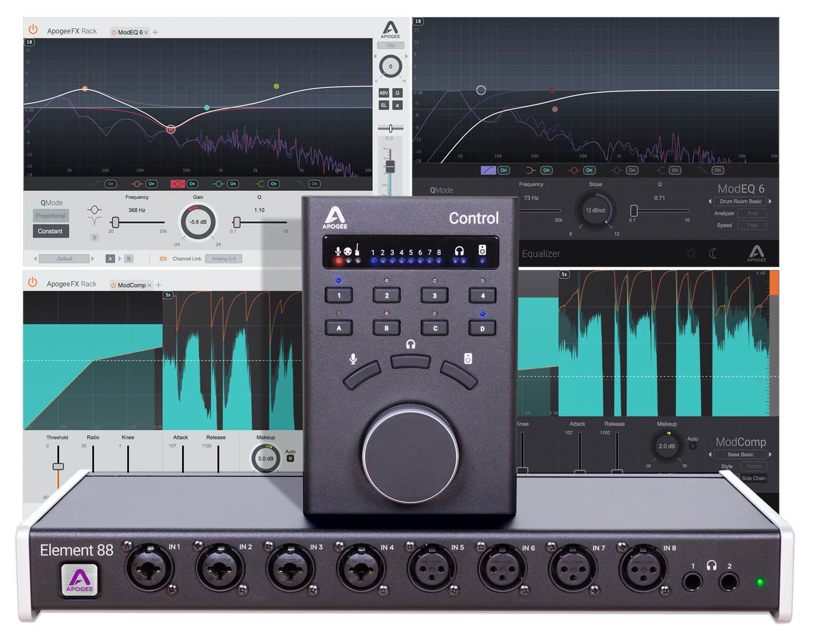Click the Q slider handle in dark ModEQ

634,210
